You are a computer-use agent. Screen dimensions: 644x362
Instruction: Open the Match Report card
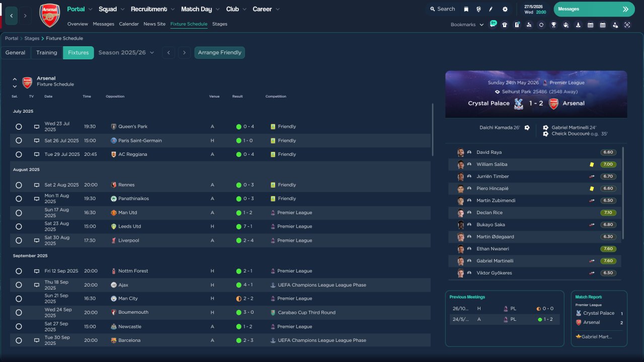[599, 319]
